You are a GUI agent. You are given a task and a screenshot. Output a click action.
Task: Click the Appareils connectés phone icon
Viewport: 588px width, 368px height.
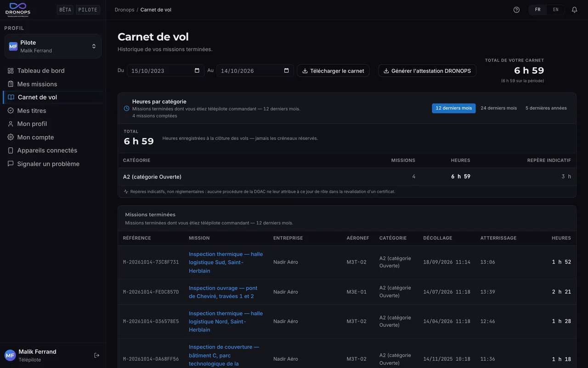(11, 150)
